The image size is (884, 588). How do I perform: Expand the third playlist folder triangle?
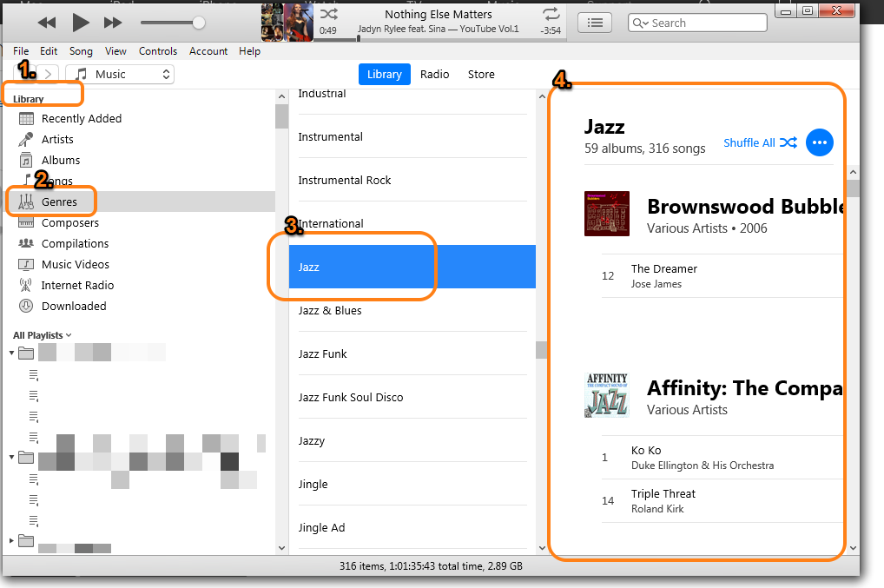coord(11,540)
